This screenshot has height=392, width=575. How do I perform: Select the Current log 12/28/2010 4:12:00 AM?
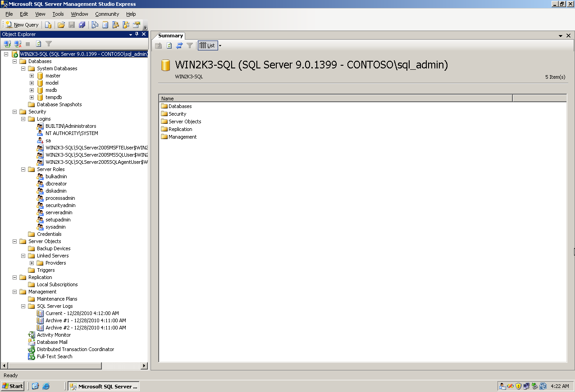82,313
